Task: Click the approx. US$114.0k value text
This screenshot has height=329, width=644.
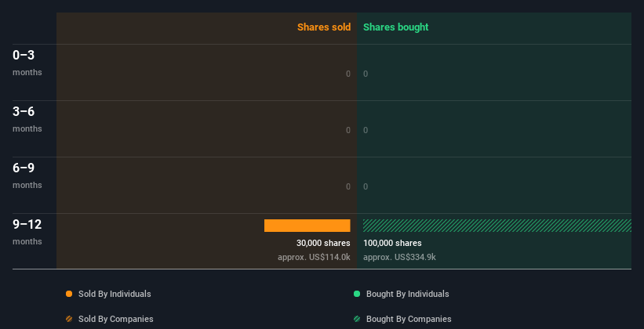Action: [314, 257]
